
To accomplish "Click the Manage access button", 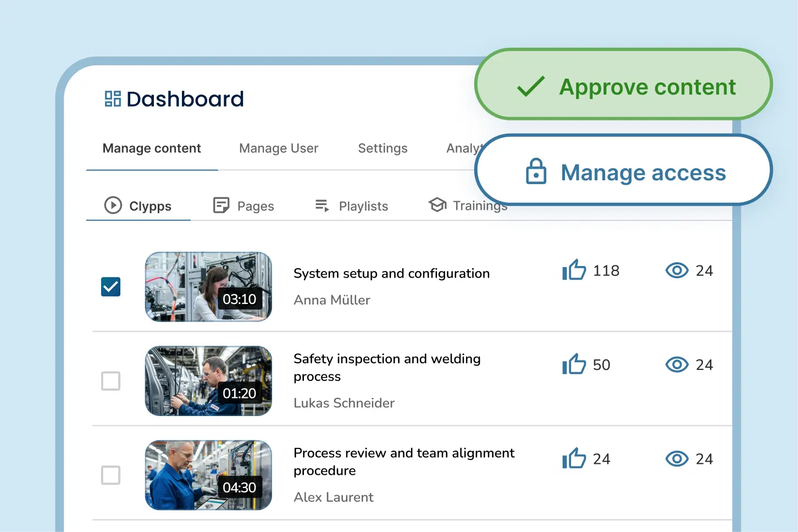I will click(623, 170).
